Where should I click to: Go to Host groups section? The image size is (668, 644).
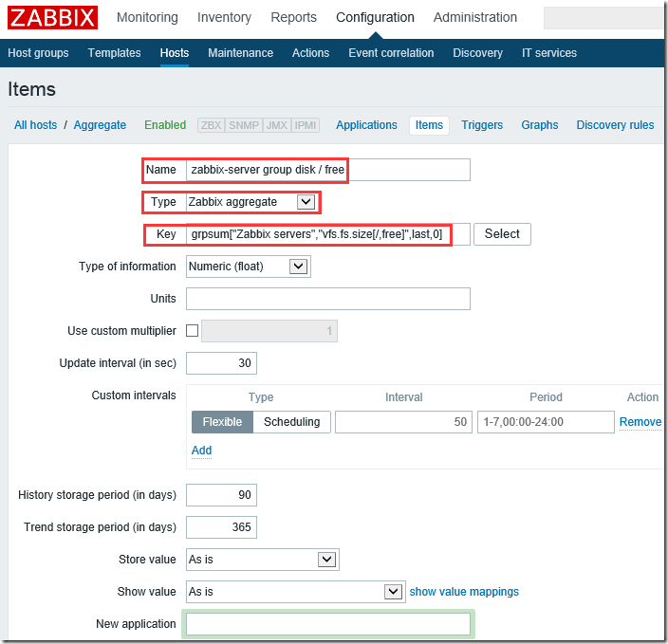pyautogui.click(x=38, y=53)
